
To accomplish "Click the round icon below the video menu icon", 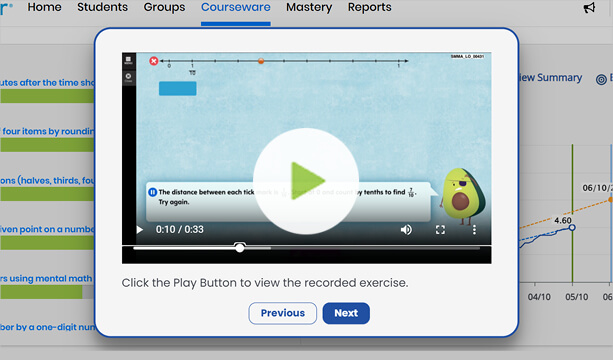I will click(x=128, y=77).
